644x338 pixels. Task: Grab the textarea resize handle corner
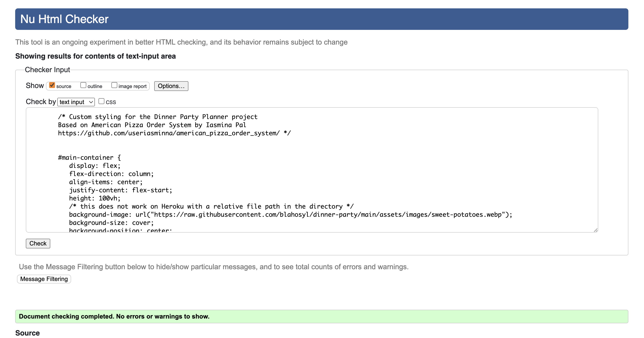[596, 230]
